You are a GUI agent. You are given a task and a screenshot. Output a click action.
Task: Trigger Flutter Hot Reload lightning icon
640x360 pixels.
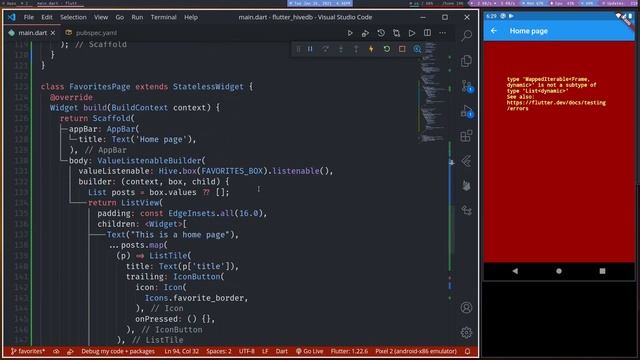pyautogui.click(x=371, y=49)
